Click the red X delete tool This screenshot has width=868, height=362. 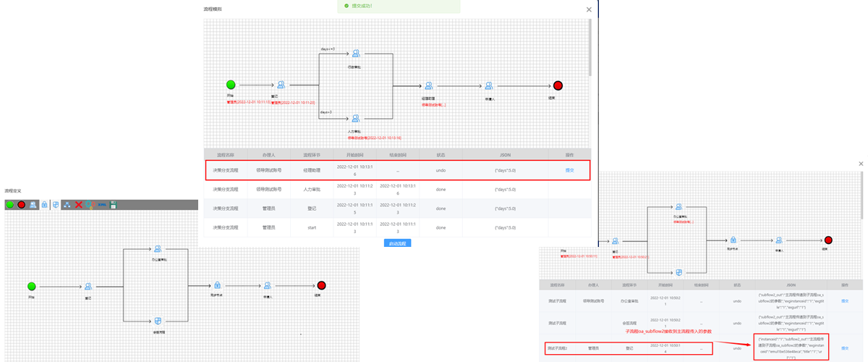click(x=79, y=205)
